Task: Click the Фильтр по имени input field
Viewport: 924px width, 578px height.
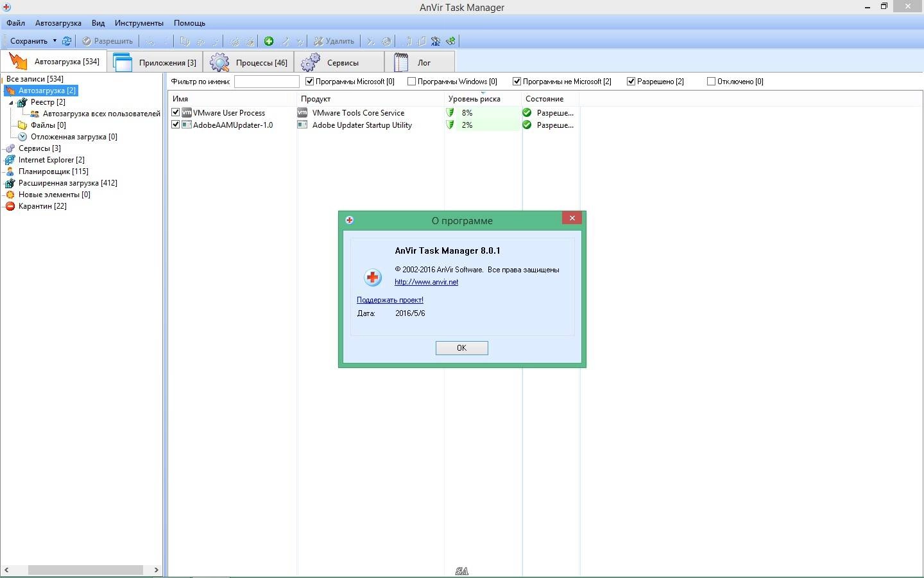Action: [267, 82]
